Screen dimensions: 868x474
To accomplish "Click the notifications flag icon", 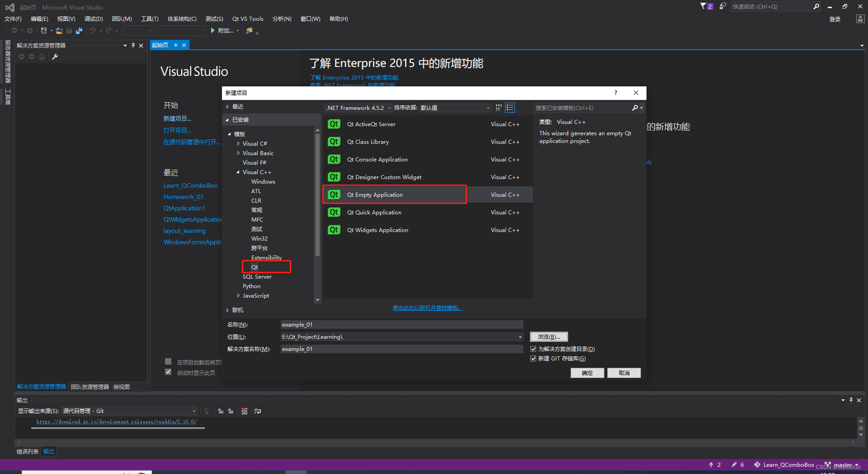I will [x=703, y=6].
